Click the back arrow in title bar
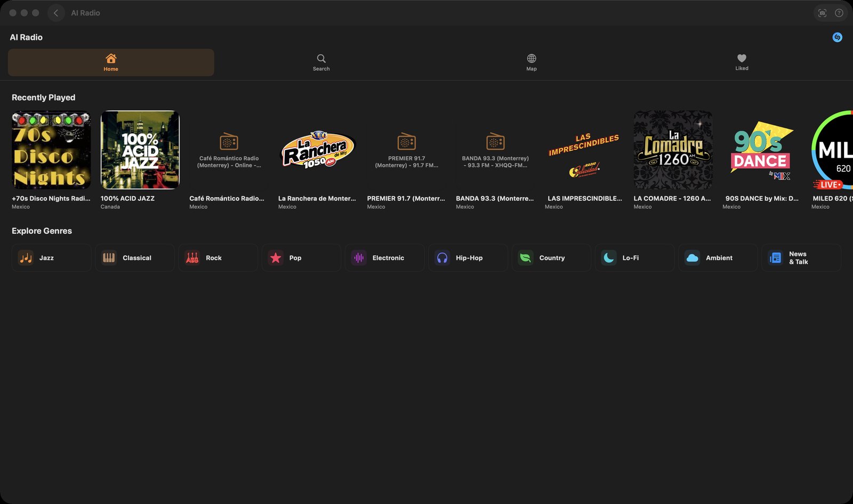 pos(56,13)
